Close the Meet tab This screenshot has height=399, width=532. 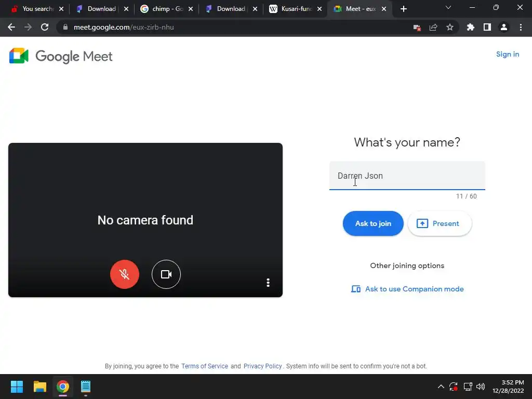pos(384,9)
